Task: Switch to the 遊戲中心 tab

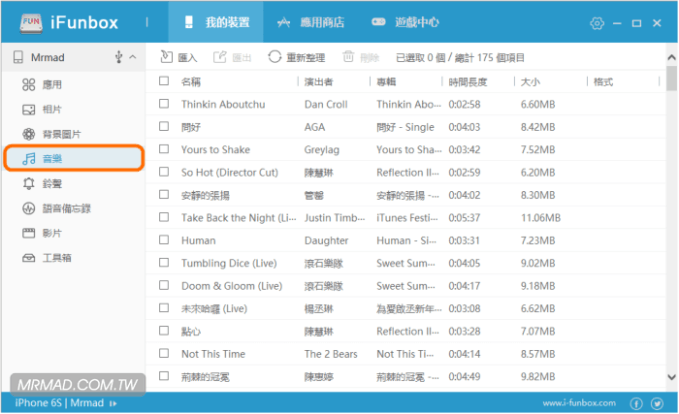Action: pos(405,22)
